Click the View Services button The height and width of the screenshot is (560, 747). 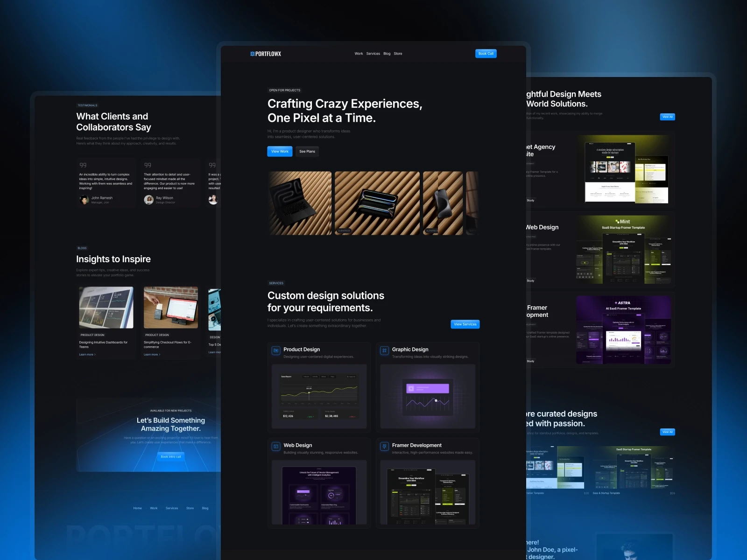coord(465,324)
